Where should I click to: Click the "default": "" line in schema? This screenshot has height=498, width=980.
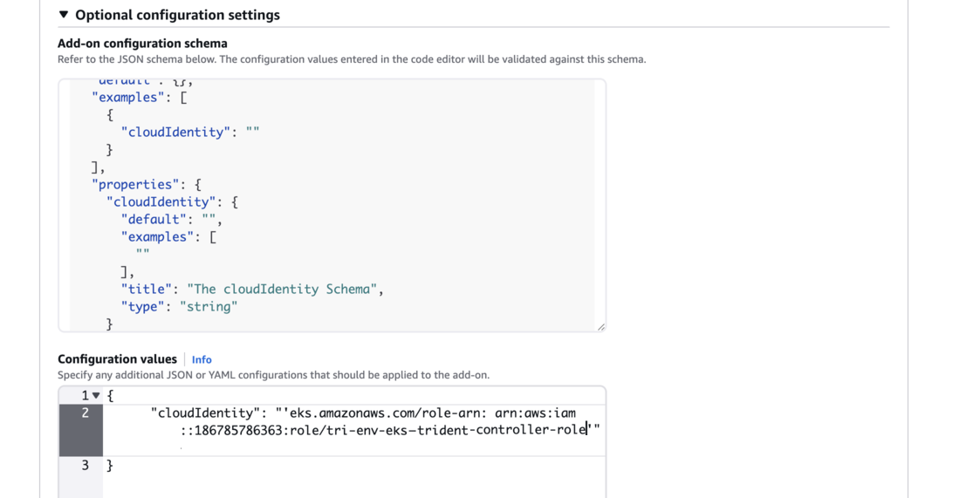[x=171, y=220]
